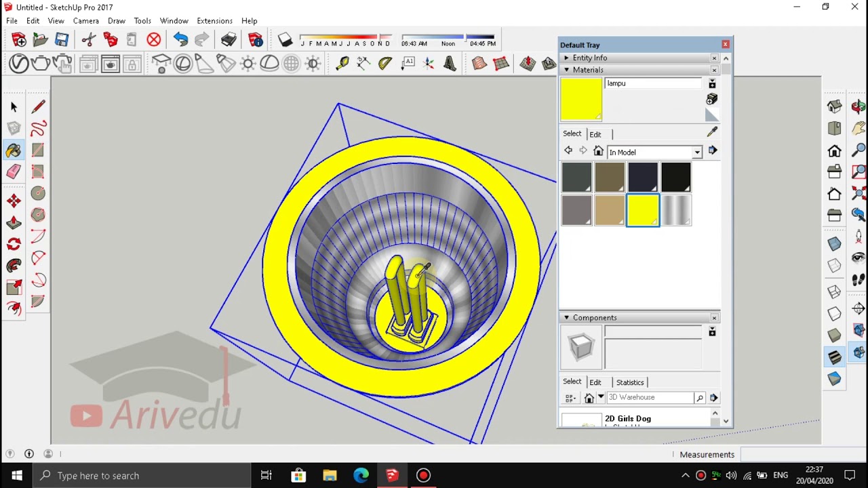Open the Camera menu
868x488 pixels.
coord(85,20)
